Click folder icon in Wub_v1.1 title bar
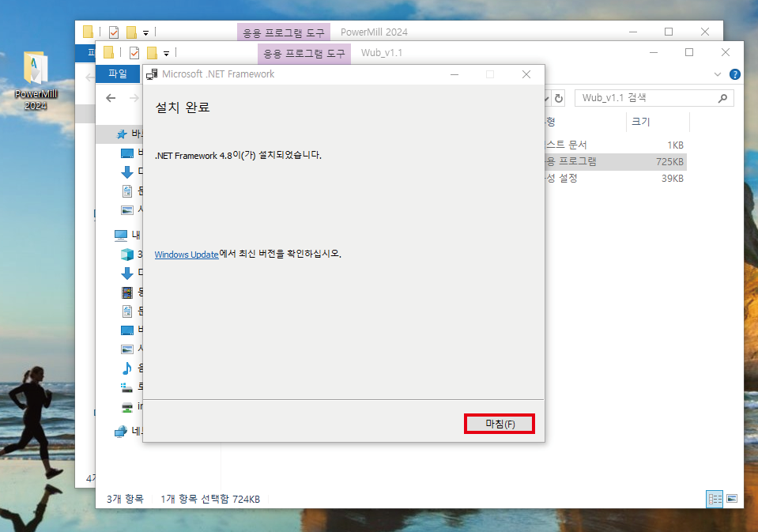The image size is (758, 532). [x=109, y=52]
